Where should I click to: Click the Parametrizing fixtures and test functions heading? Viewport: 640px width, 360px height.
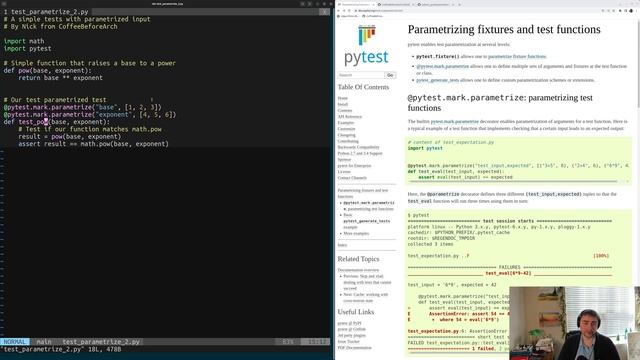504,29
